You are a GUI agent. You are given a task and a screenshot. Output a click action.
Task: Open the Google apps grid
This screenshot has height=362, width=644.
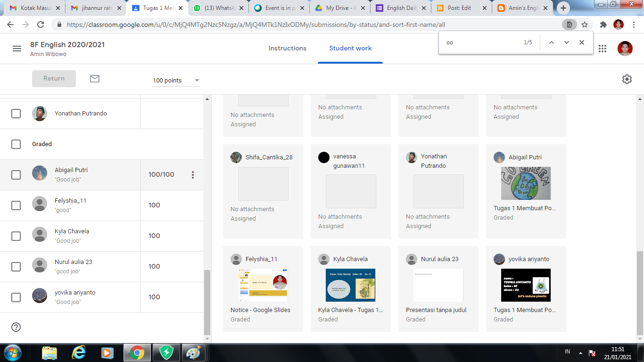pos(602,49)
